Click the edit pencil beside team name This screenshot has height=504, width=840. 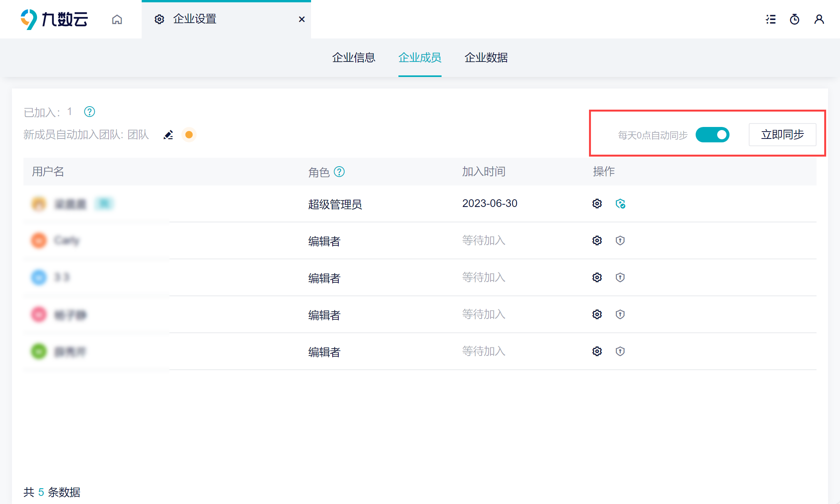(168, 135)
